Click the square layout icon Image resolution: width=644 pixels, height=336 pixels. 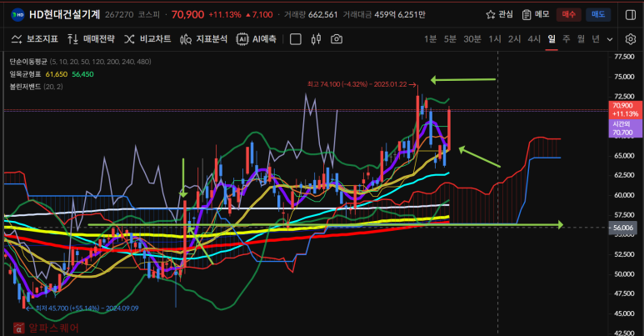point(295,39)
